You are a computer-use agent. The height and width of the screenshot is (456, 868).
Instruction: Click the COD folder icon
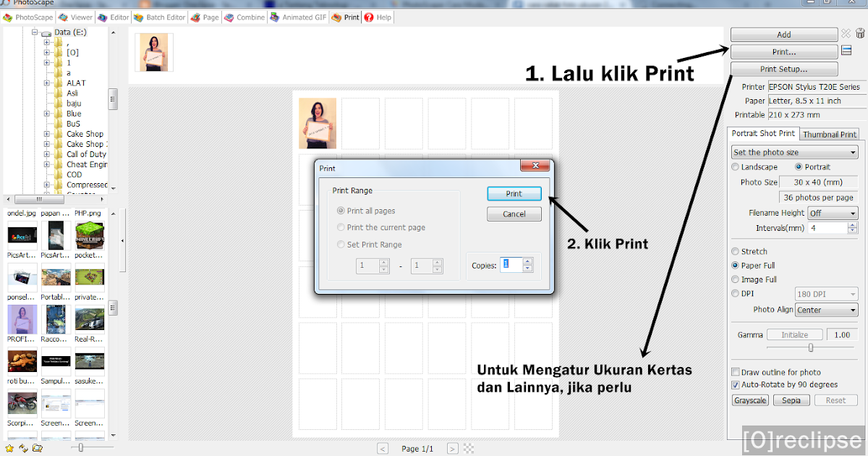click(x=59, y=174)
